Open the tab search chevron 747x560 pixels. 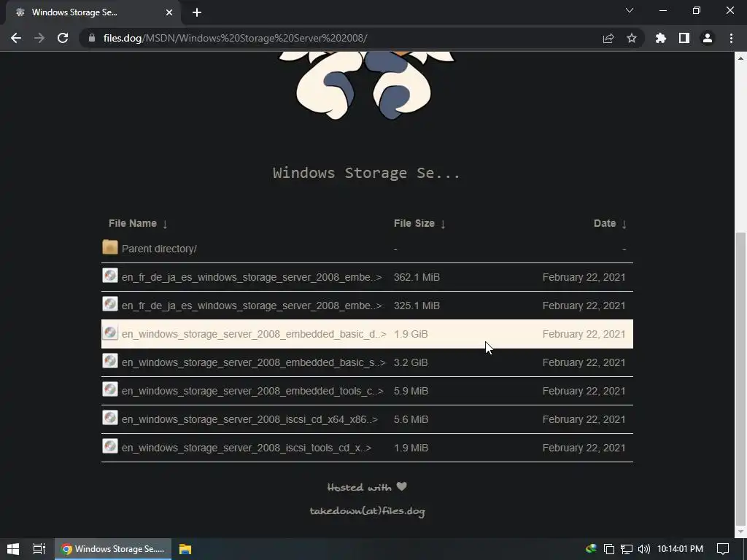tap(630, 10)
